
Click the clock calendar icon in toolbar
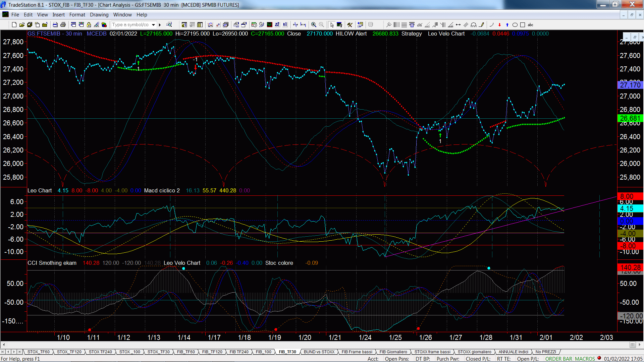click(254, 25)
